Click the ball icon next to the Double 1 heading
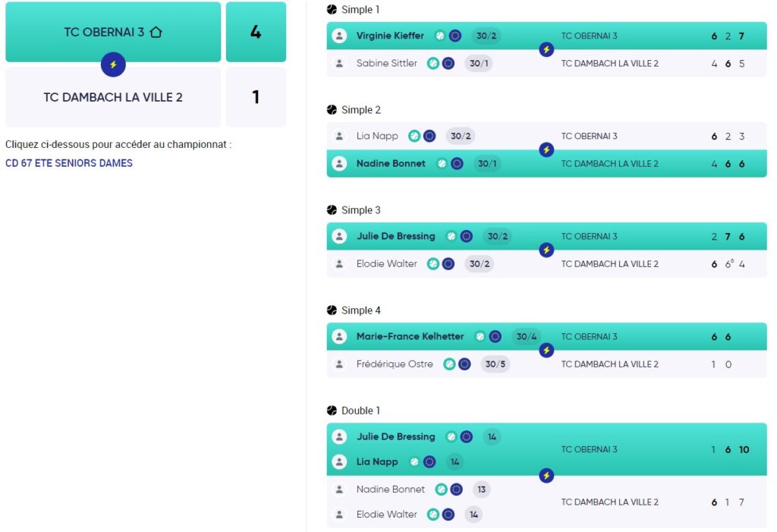This screenshot has height=532, width=777. [332, 411]
